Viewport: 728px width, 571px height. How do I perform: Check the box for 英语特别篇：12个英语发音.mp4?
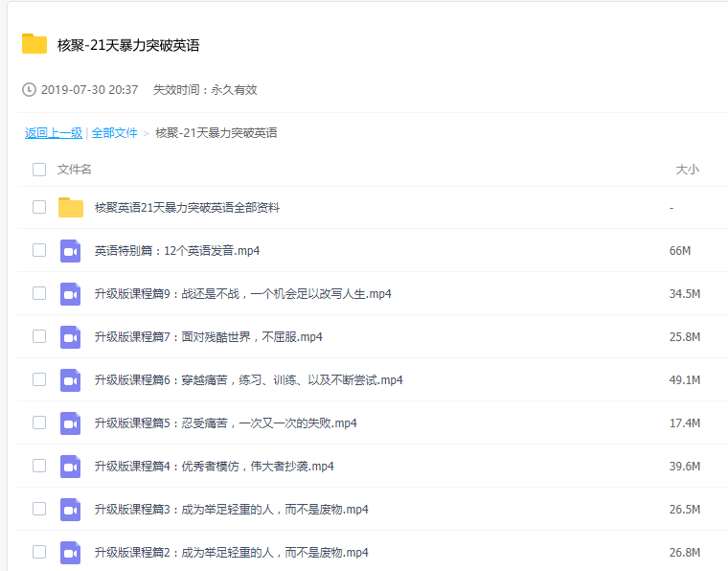[39, 250]
